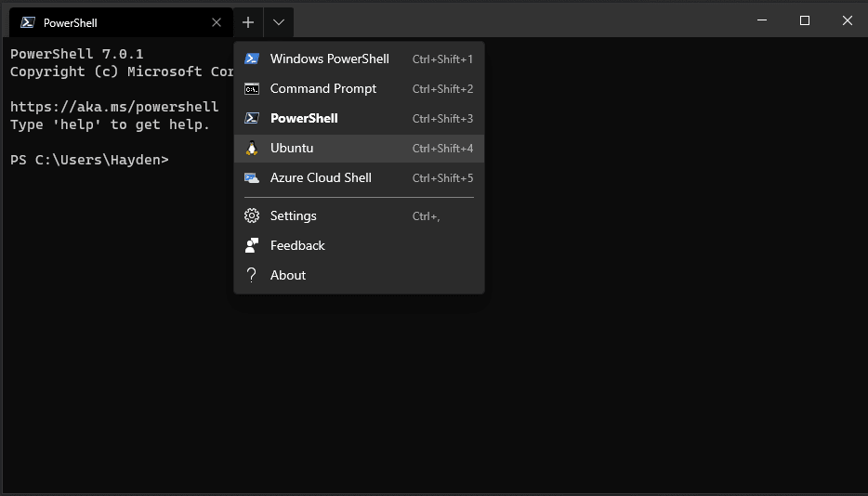Open Ubuntu profile from the menu
Image resolution: width=868 pixels, height=496 pixels.
(x=359, y=148)
